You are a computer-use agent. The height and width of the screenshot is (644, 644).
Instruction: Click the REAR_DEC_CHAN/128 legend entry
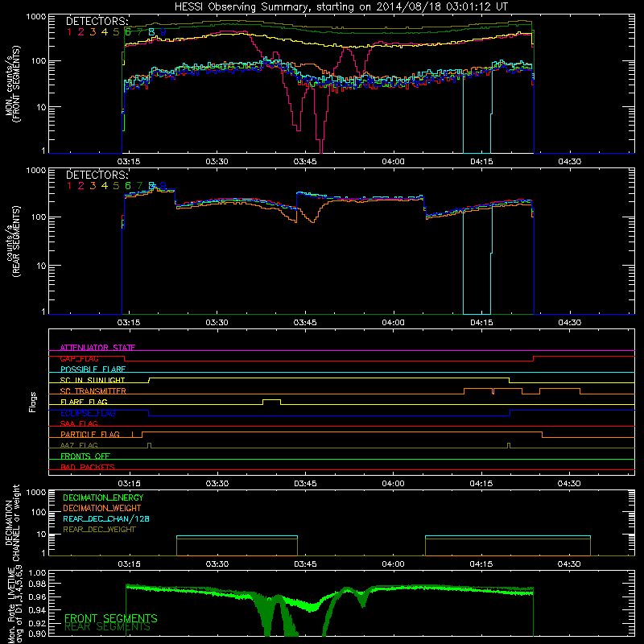coord(106,519)
